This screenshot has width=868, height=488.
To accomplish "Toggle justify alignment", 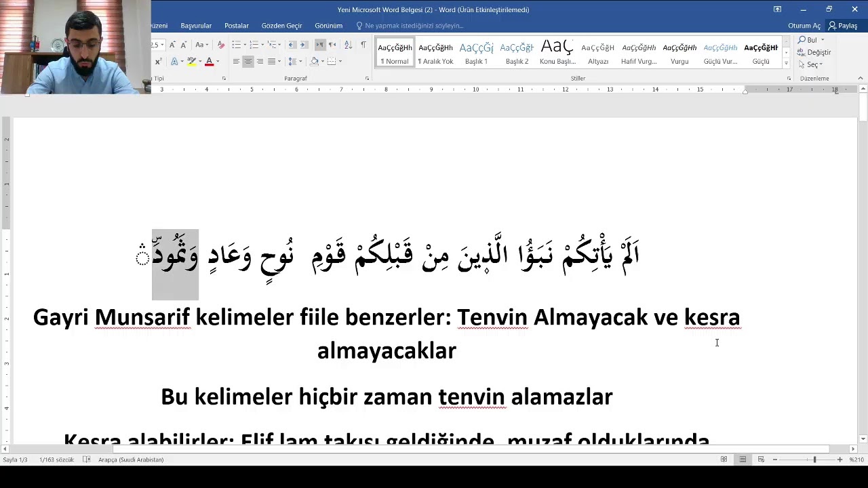I will (271, 62).
